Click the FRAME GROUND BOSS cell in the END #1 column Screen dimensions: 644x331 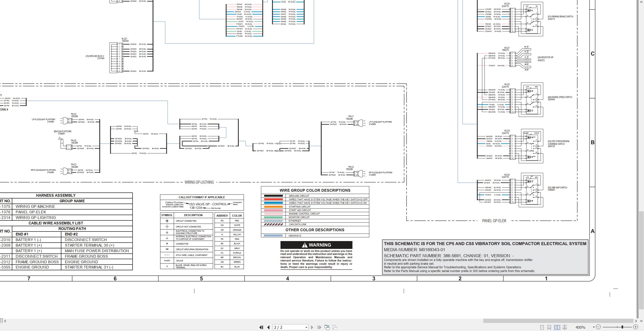tap(37, 262)
